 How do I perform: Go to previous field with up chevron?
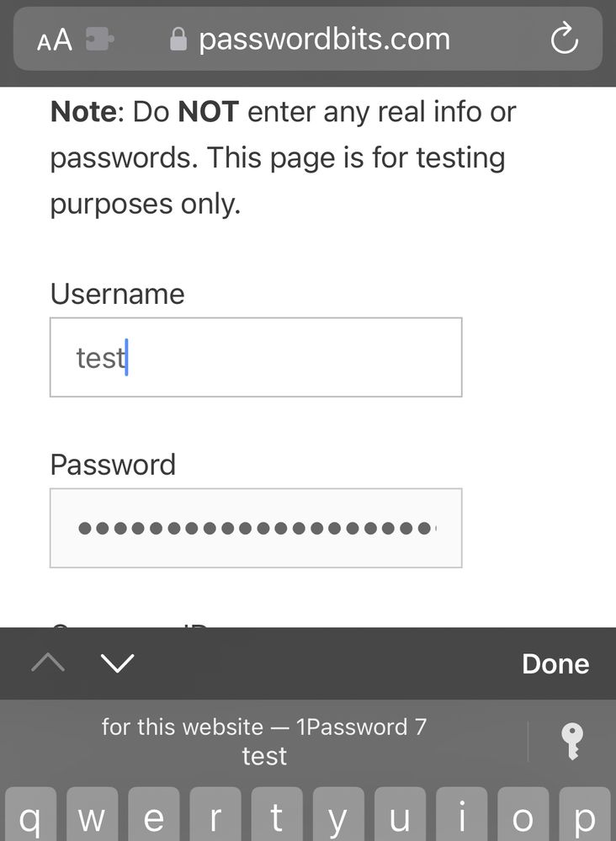(48, 663)
